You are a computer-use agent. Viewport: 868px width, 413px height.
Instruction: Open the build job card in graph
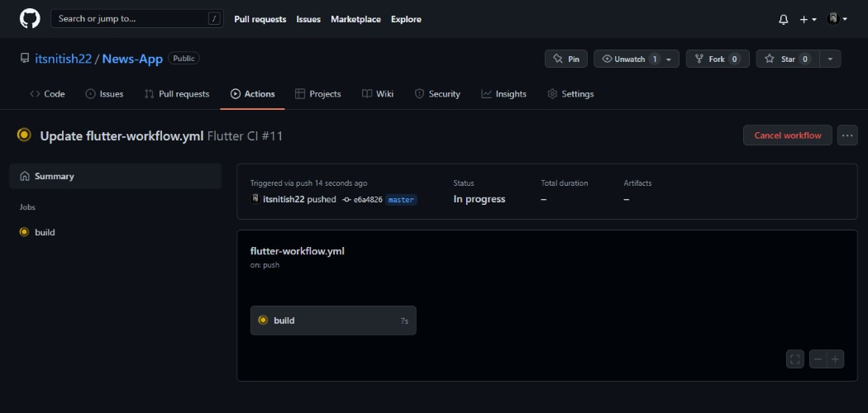pyautogui.click(x=333, y=320)
